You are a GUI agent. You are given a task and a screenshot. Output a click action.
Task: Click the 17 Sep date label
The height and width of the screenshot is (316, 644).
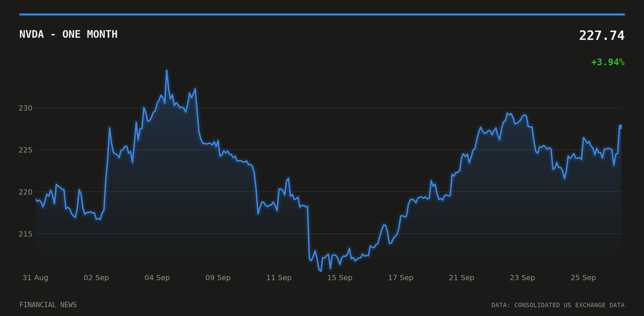(x=401, y=278)
